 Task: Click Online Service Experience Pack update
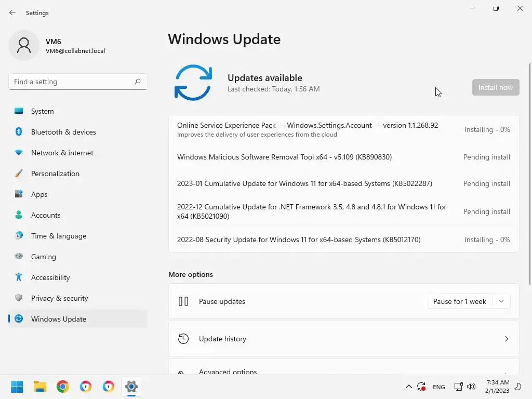344,129
